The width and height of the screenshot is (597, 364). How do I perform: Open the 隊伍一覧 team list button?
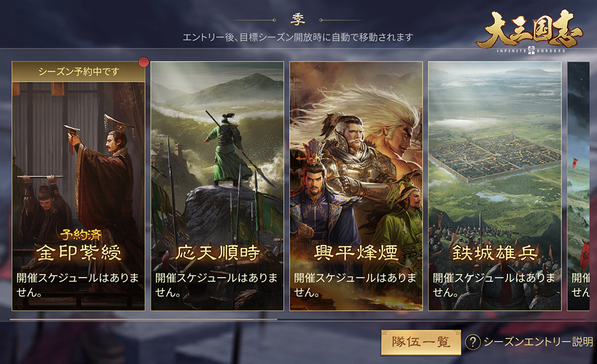pyautogui.click(x=421, y=343)
